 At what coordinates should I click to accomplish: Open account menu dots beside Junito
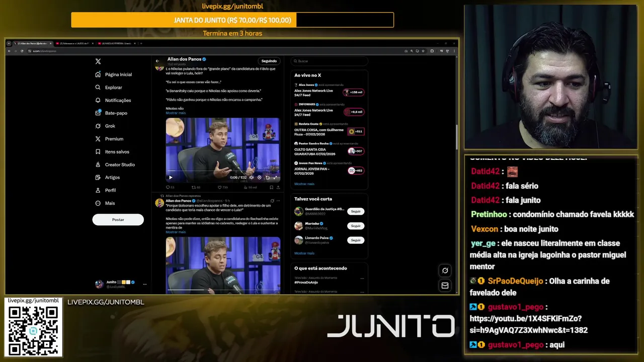(145, 284)
